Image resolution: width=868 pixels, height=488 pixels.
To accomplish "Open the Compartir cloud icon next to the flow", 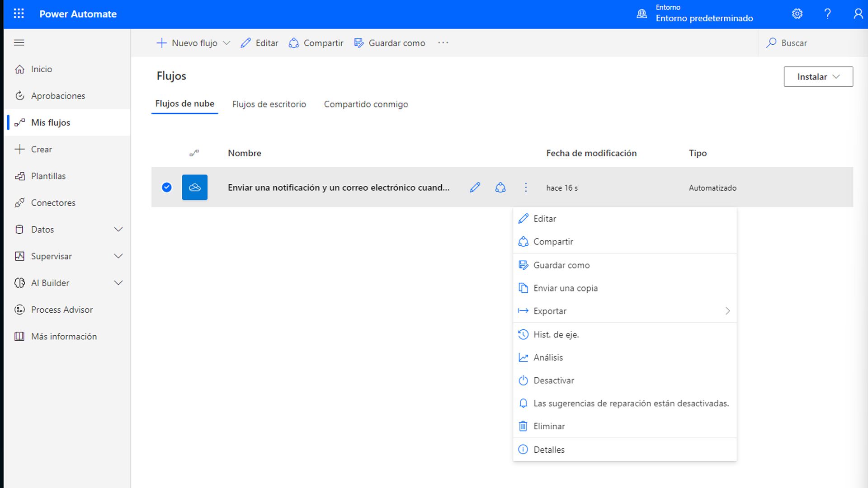I will tap(500, 188).
